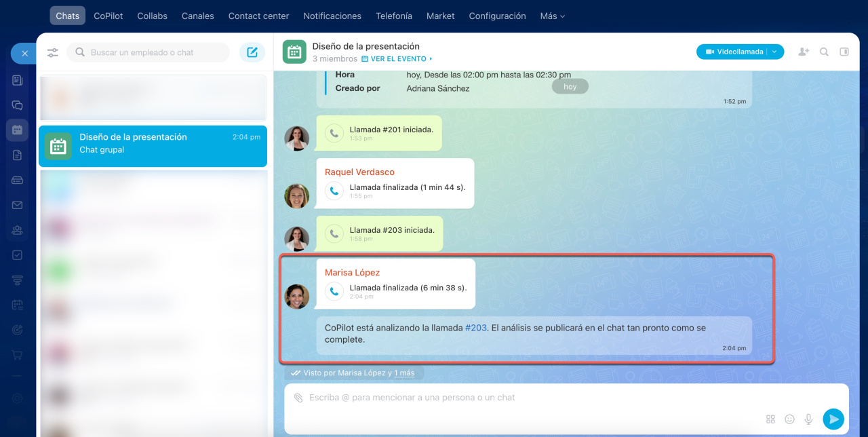
Task: Switch to the CoPilot tab
Action: (108, 16)
